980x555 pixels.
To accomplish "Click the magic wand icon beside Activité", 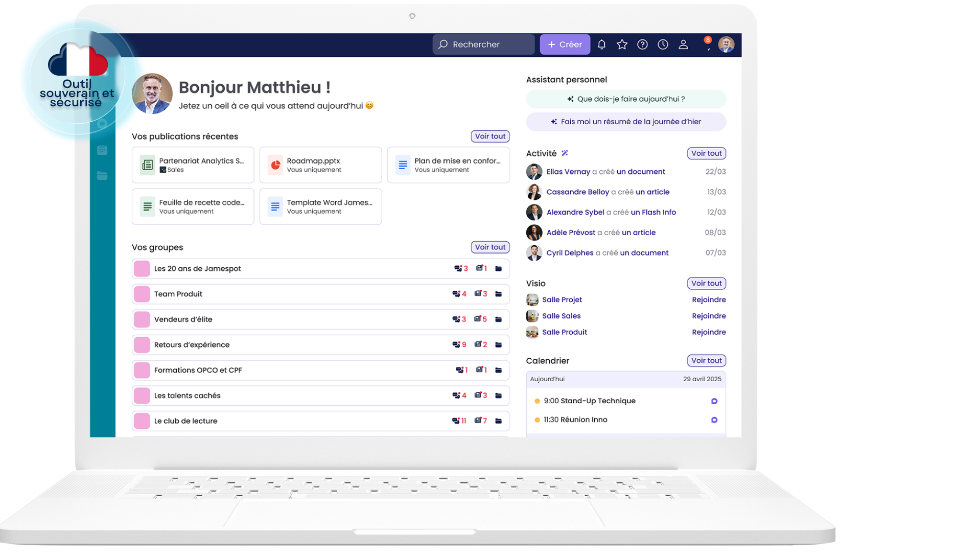I will [x=565, y=153].
